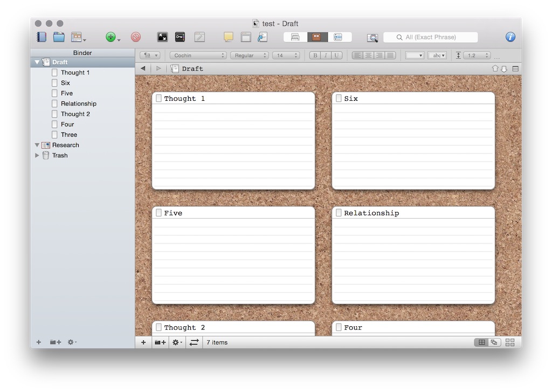Enter full screen composition mode
The height and width of the screenshot is (392, 552).
tap(162, 37)
